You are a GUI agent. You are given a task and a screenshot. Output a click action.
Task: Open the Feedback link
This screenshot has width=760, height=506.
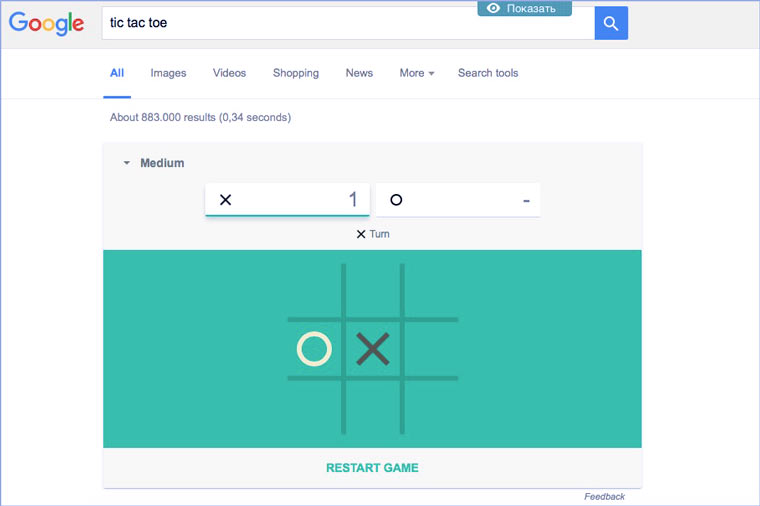point(604,497)
